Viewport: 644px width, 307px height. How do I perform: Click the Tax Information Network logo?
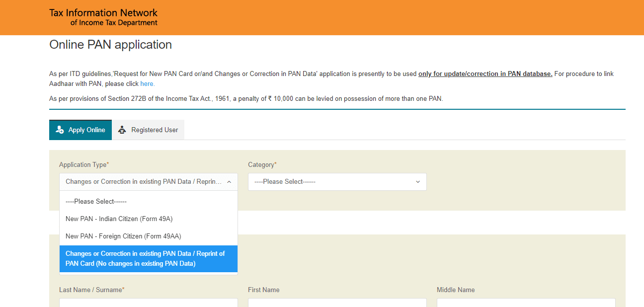[103, 17]
